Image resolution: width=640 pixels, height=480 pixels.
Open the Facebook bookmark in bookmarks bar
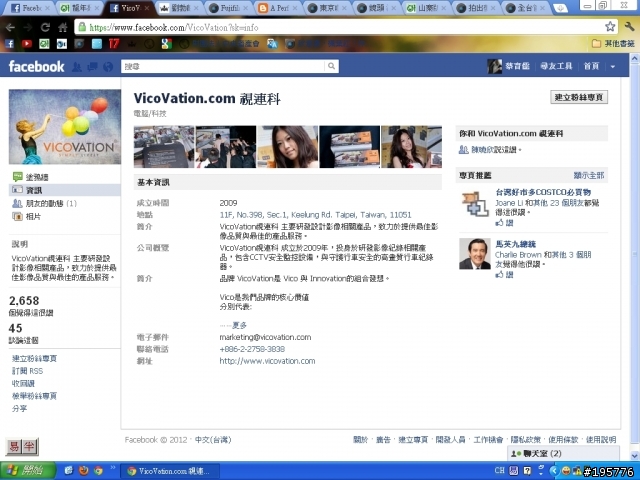(x=9, y=44)
